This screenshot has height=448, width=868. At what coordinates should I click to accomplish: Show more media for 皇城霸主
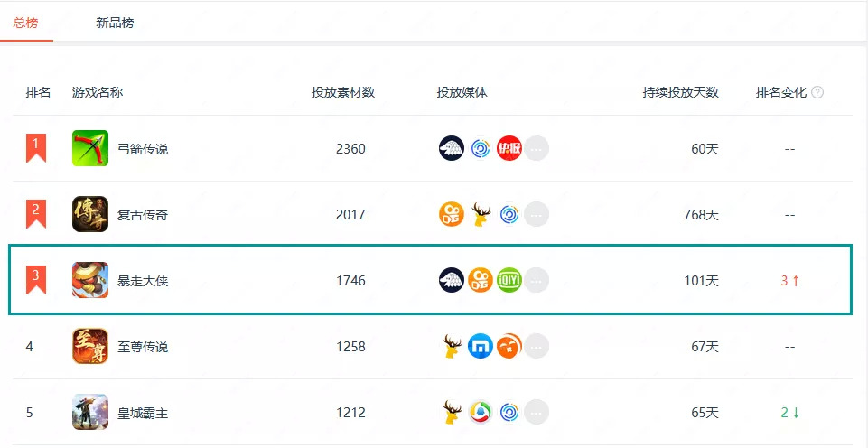point(537,413)
